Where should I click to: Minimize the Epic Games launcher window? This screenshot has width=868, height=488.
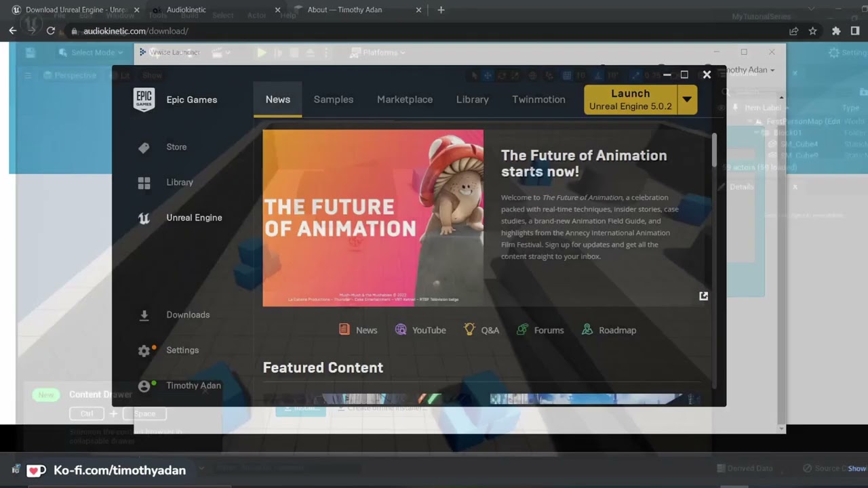(667, 75)
